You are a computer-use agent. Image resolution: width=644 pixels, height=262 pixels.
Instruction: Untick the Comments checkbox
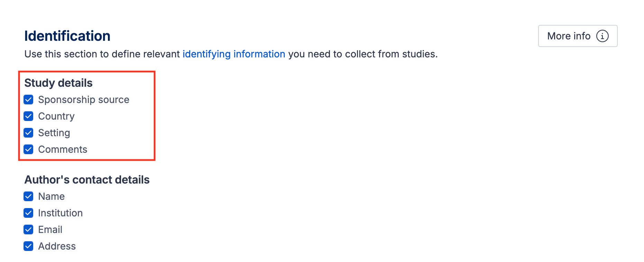(x=29, y=150)
